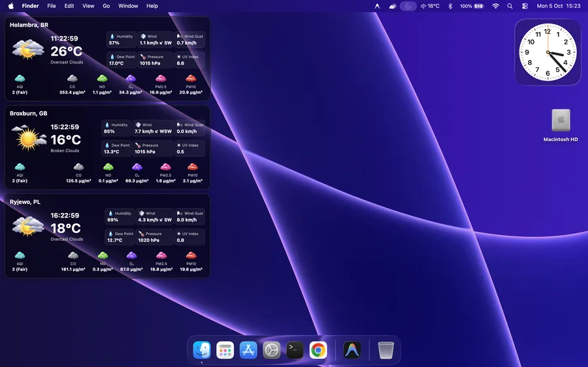
Task: Click Holambra time 11:22:59
Action: (65, 39)
